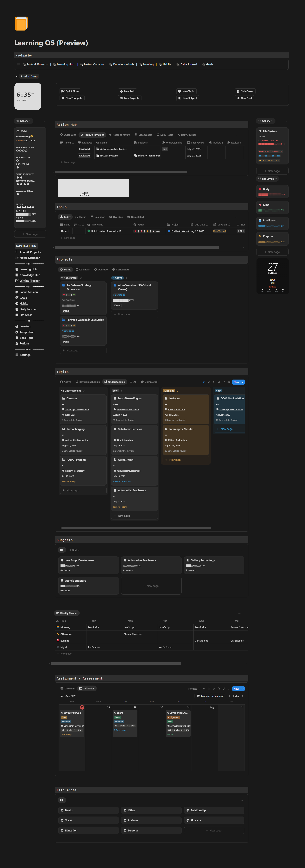Click Done on Air Defense Strategy Simulation card

point(66,311)
